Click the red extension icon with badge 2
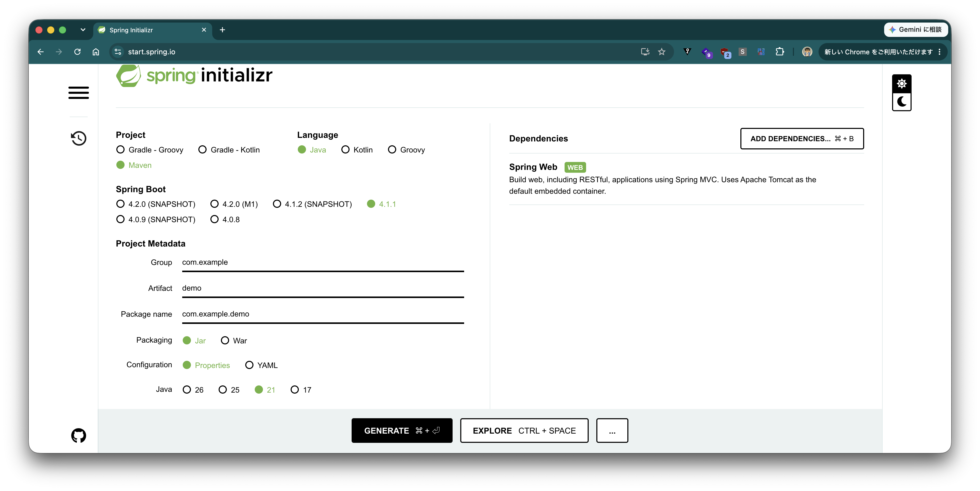This screenshot has width=980, height=491. click(725, 53)
